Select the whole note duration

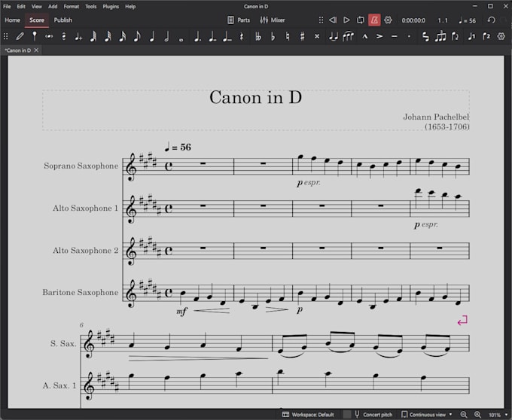(x=181, y=39)
